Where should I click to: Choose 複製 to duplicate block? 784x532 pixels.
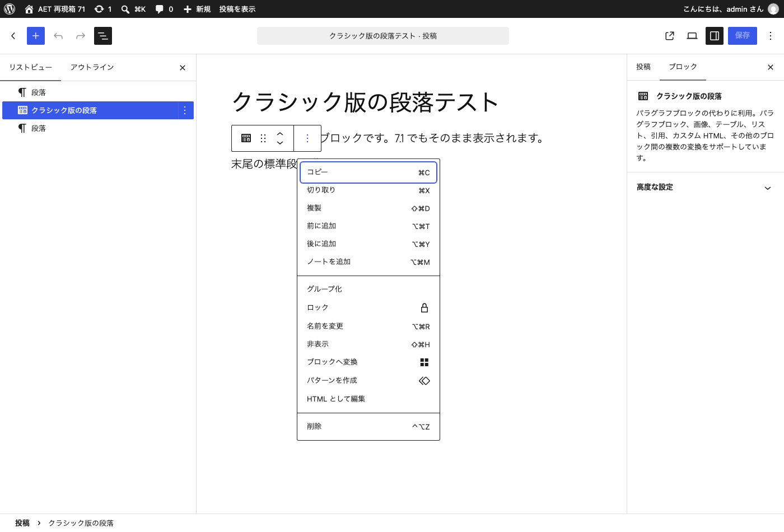pyautogui.click(x=368, y=208)
